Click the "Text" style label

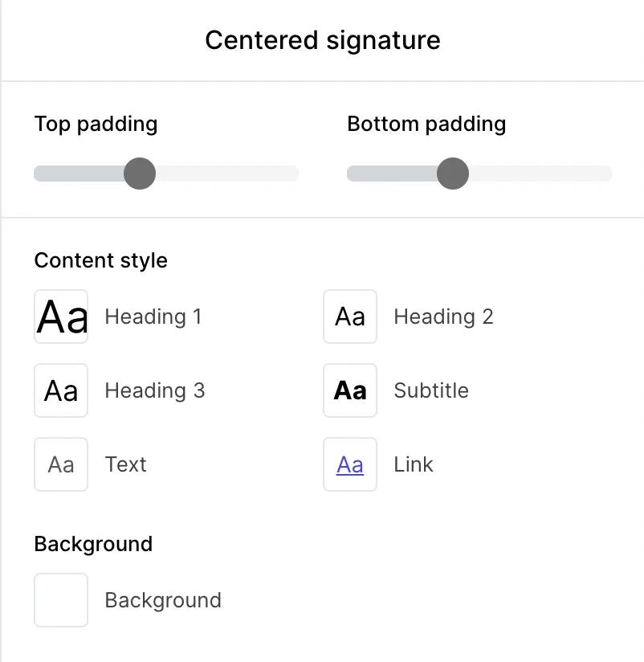click(x=126, y=464)
